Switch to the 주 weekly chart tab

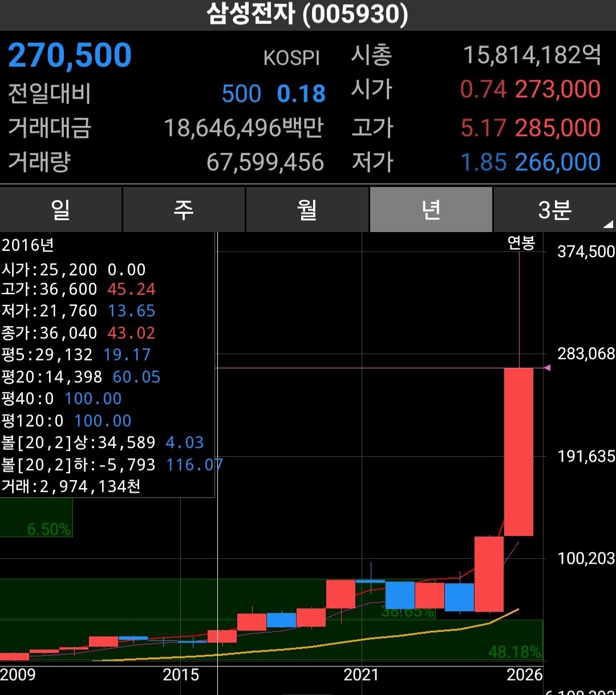coord(184,210)
